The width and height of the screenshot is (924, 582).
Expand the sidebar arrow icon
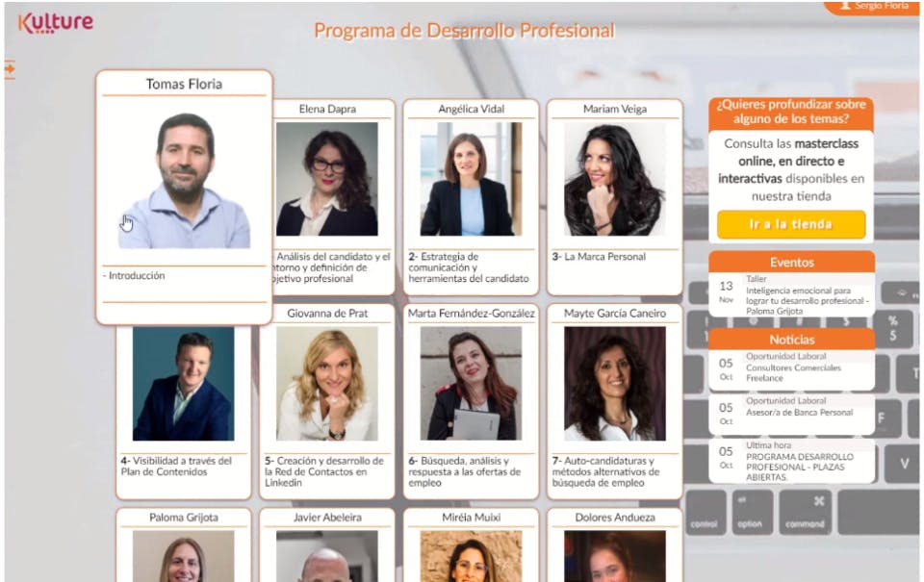(10, 69)
